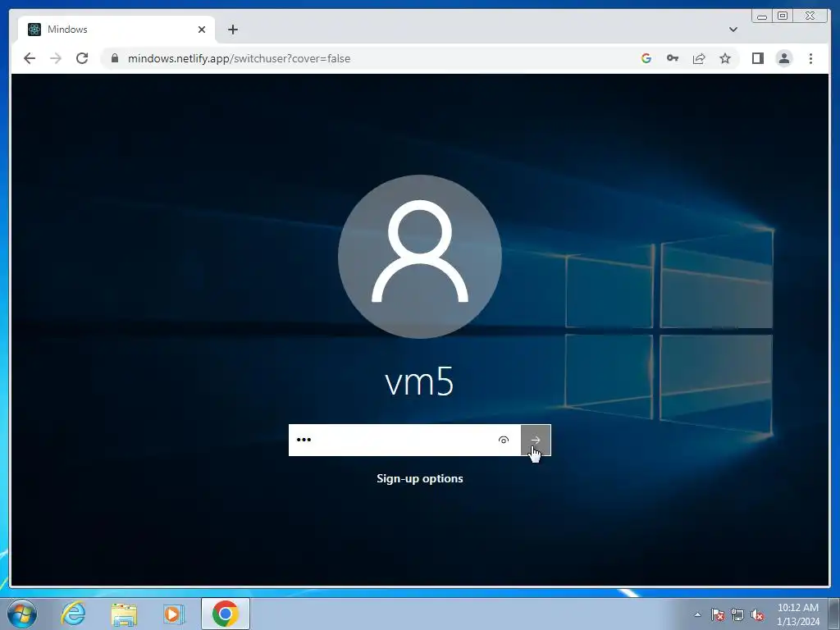This screenshot has height=630, width=840.
Task: Expand the tab search dropdown
Action: tap(733, 30)
